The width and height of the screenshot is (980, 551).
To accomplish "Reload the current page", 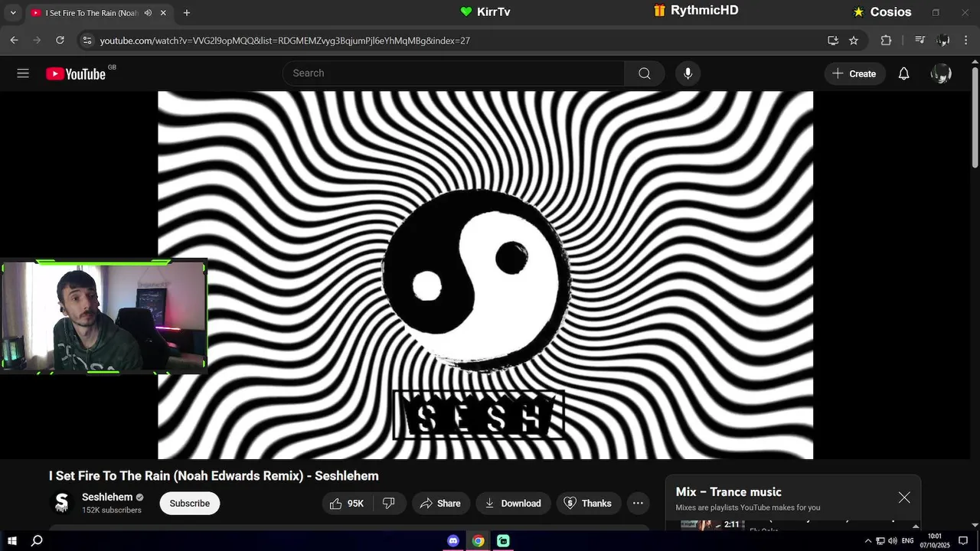I will click(x=60, y=41).
